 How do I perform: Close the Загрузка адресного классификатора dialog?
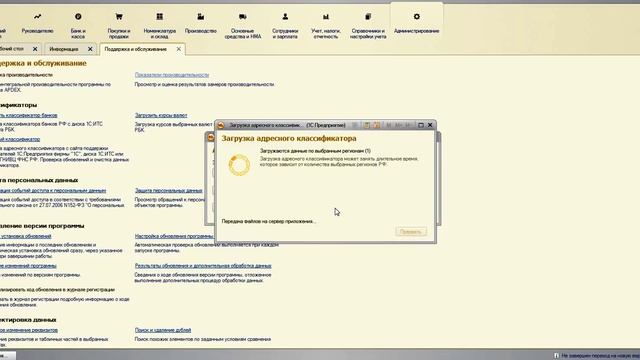pos(430,125)
